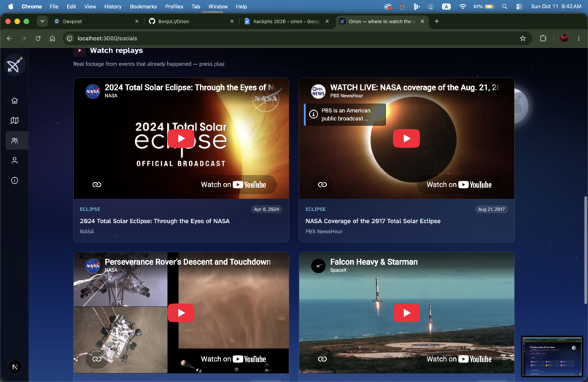This screenshot has width=588, height=382.
Task: Open the Profile person icon in sidebar
Action: pyautogui.click(x=15, y=160)
